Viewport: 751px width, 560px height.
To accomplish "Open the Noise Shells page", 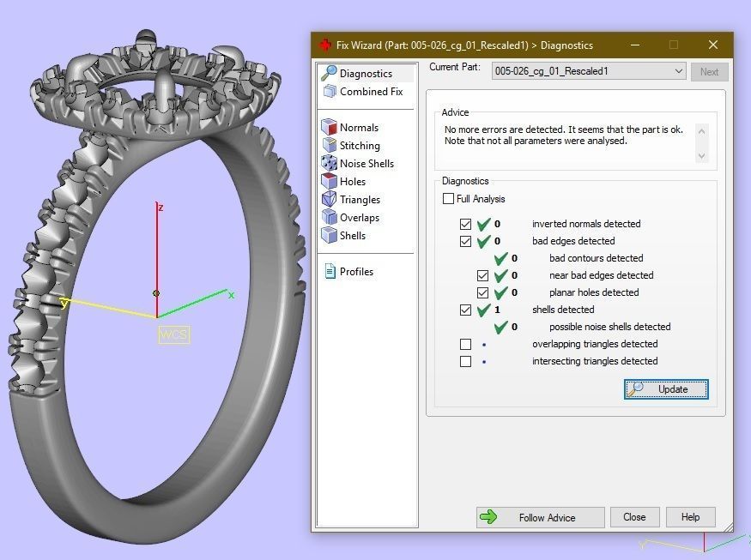I will 366,163.
